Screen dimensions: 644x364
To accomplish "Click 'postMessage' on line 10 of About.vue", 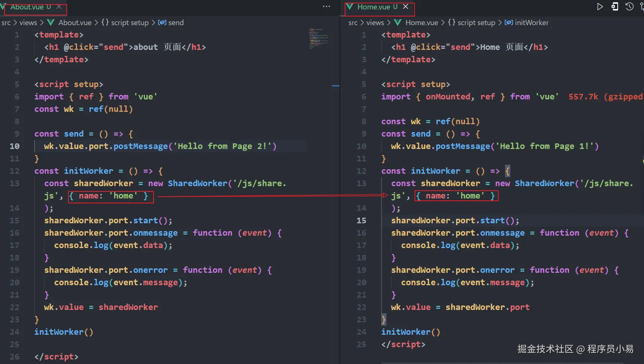I will tap(141, 146).
